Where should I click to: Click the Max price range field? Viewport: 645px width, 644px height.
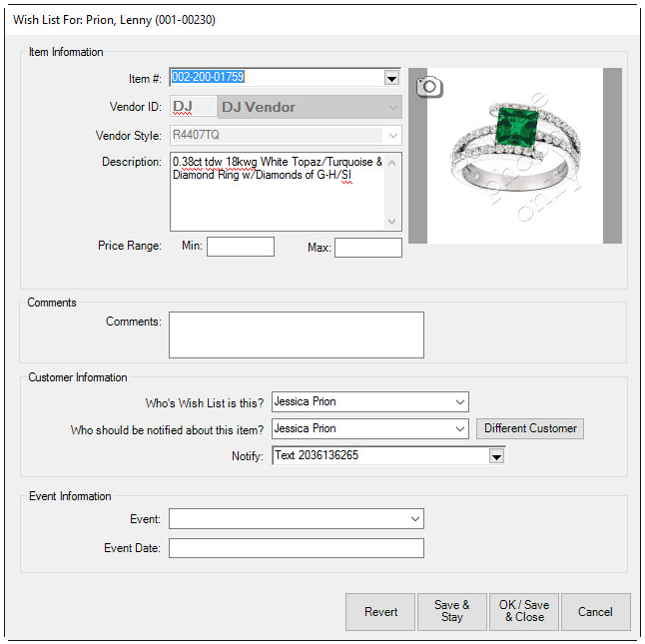(x=367, y=248)
